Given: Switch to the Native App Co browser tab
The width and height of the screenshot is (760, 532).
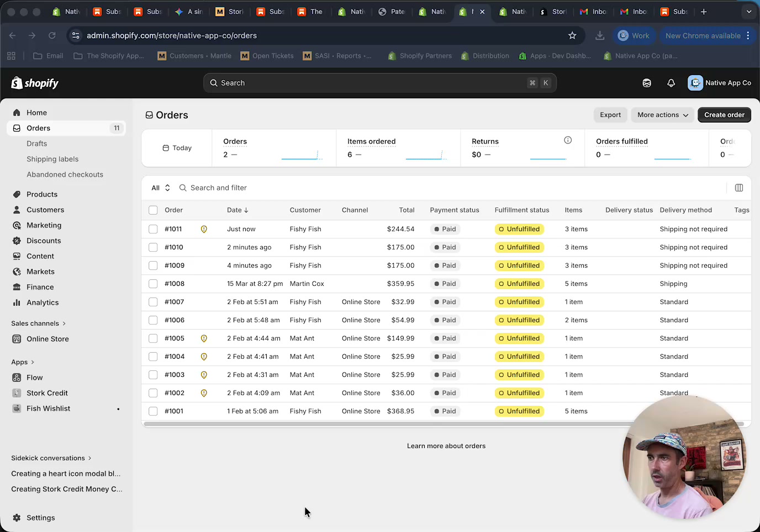Looking at the screenshot, I should 513,11.
